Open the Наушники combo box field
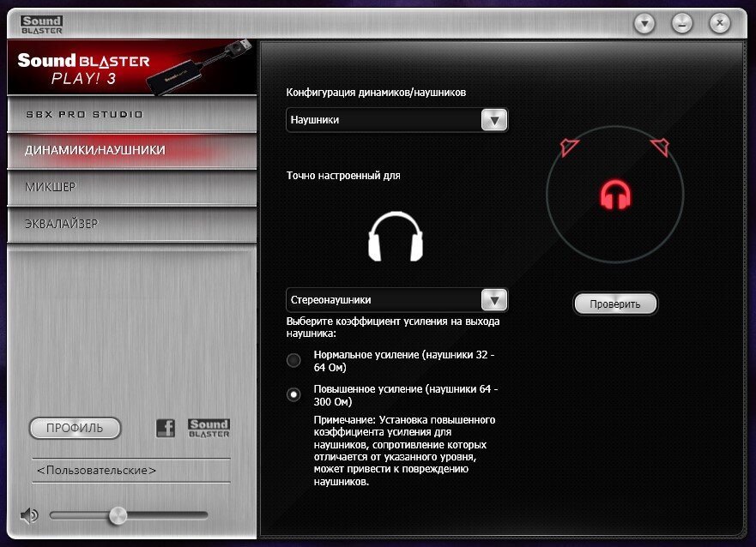Image resolution: width=756 pixels, height=547 pixels. pos(396,120)
